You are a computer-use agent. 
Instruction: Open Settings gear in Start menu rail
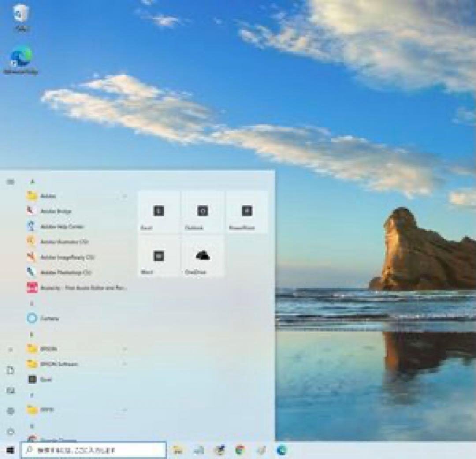[x=10, y=411]
